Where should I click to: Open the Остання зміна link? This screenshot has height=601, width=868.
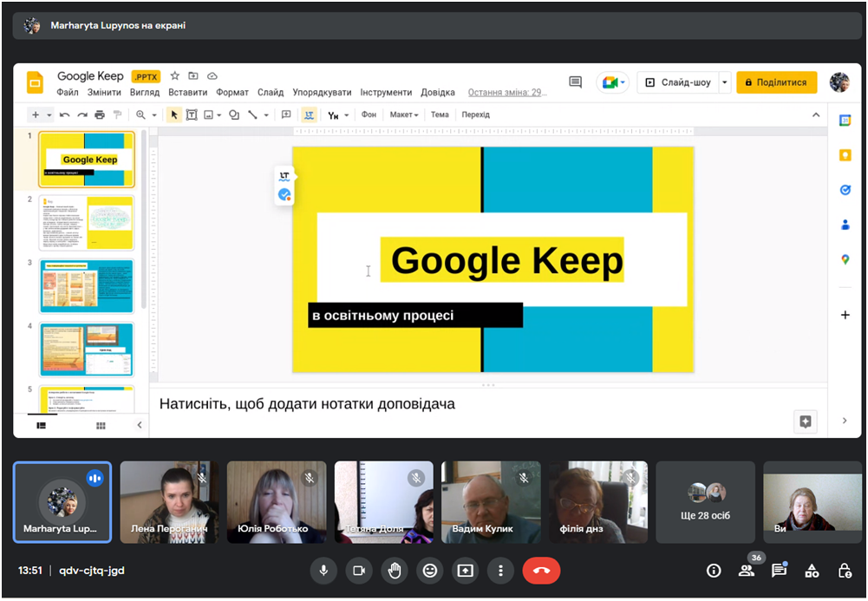[506, 93]
